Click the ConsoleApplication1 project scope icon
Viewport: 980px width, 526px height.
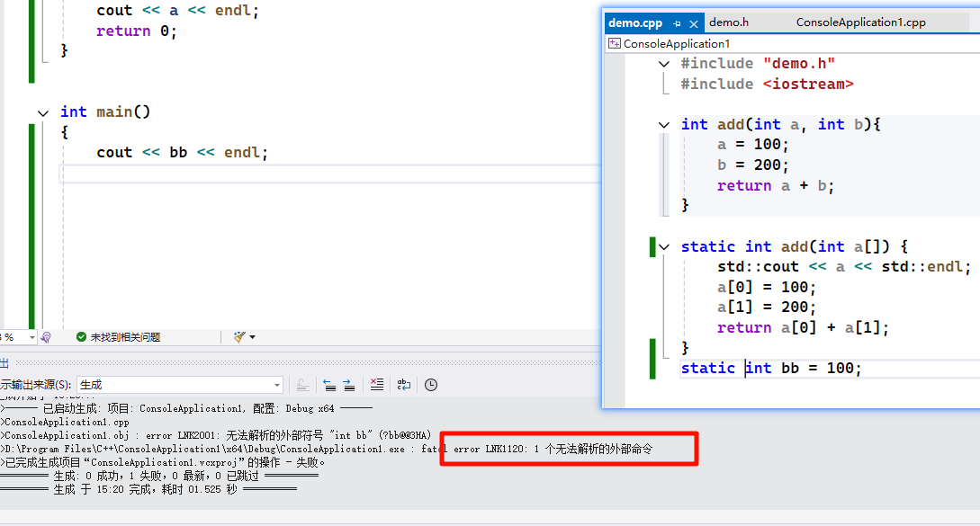coord(615,43)
